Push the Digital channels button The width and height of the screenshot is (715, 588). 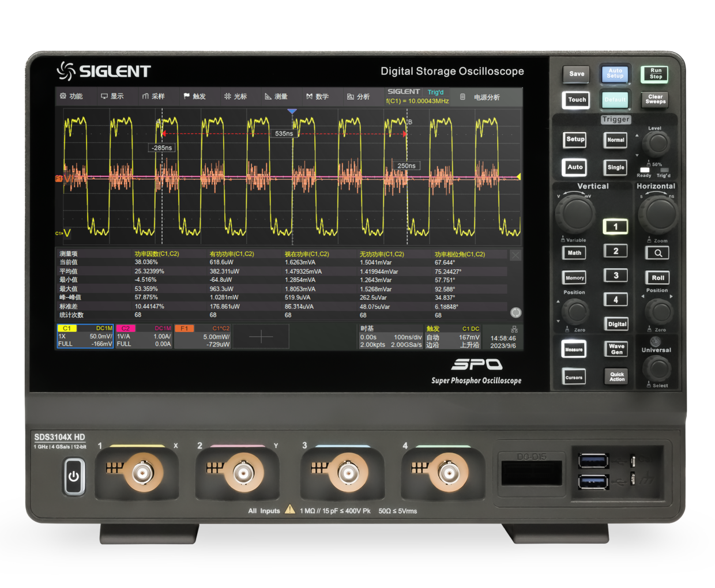pyautogui.click(x=616, y=324)
